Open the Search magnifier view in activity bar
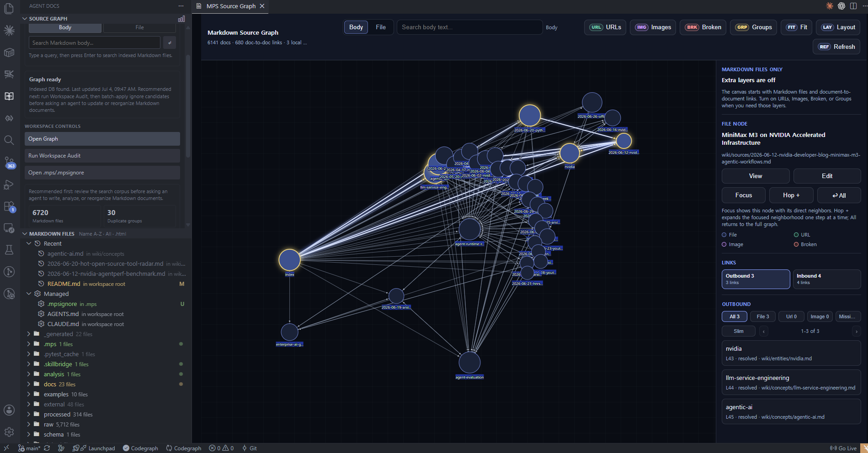The width and height of the screenshot is (868, 453). (9, 140)
